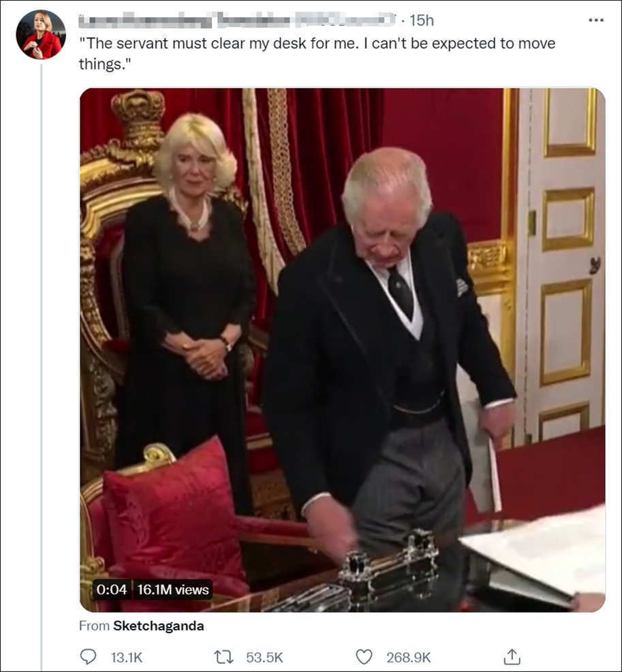This screenshot has height=672, width=622.
Task: Open the author's profile picture
Action: coord(41,34)
